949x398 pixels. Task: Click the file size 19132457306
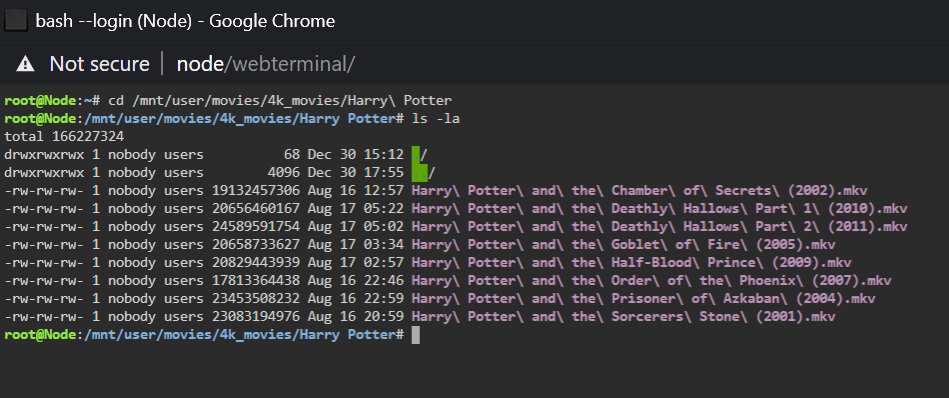tap(255, 191)
